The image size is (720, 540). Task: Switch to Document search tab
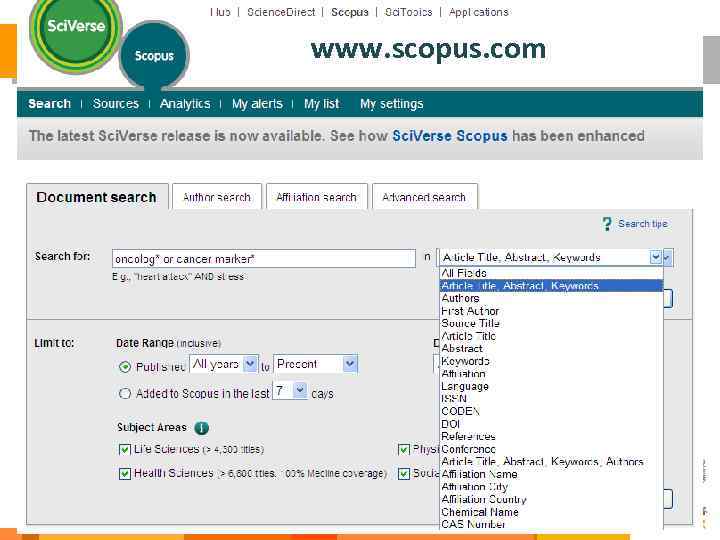(96, 197)
